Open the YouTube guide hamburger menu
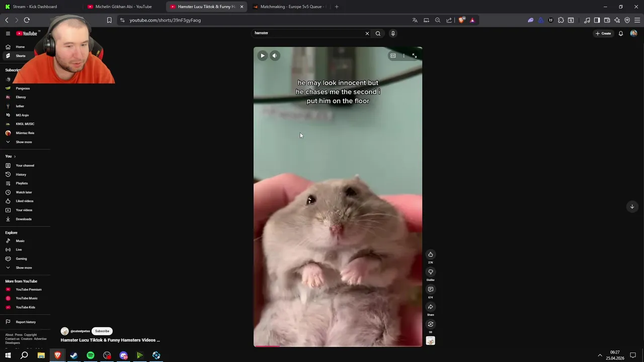 [x=8, y=33]
